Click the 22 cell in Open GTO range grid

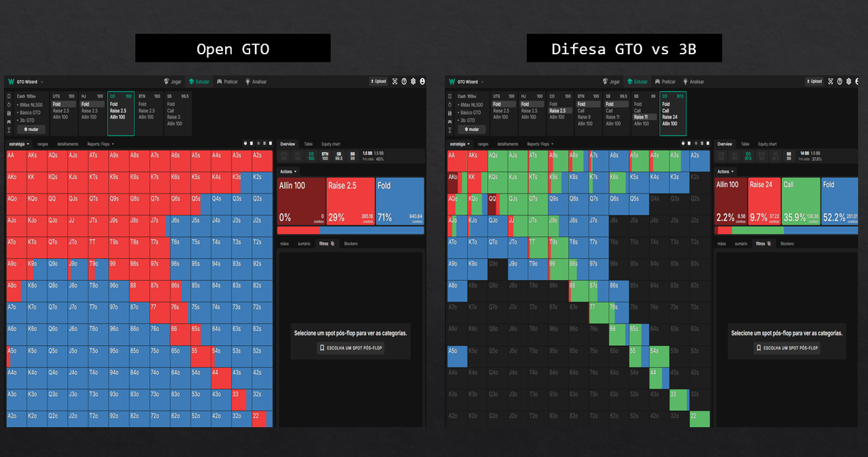tap(261, 419)
